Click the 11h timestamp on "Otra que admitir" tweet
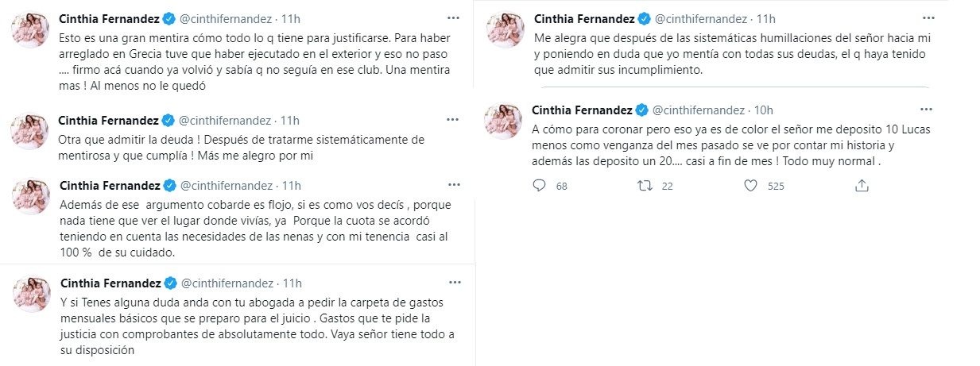This screenshot has height=366, width=980. tap(290, 121)
